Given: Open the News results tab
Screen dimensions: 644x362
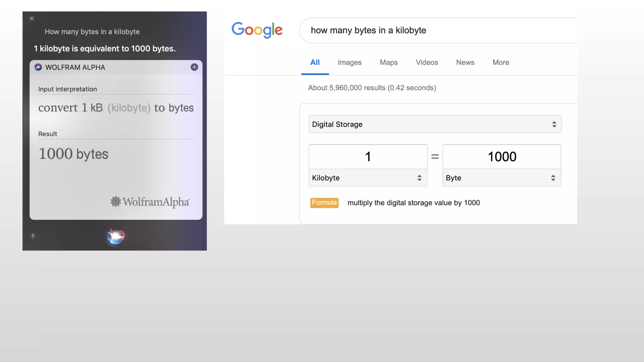Looking at the screenshot, I should point(465,63).
